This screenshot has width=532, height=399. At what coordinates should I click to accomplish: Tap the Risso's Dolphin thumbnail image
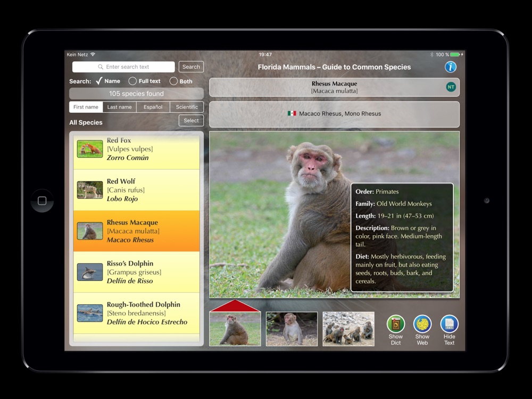pyautogui.click(x=90, y=272)
